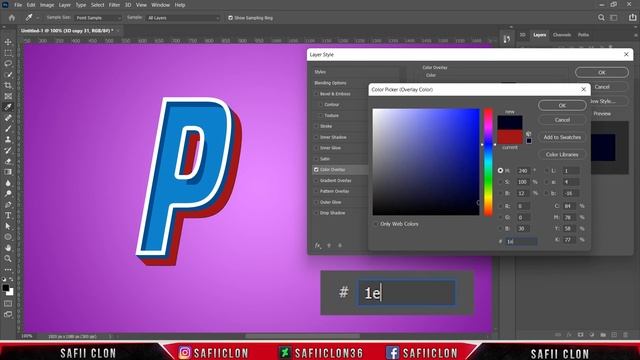Click the hex color input field
Screen dimensions: 640x360
point(521,242)
